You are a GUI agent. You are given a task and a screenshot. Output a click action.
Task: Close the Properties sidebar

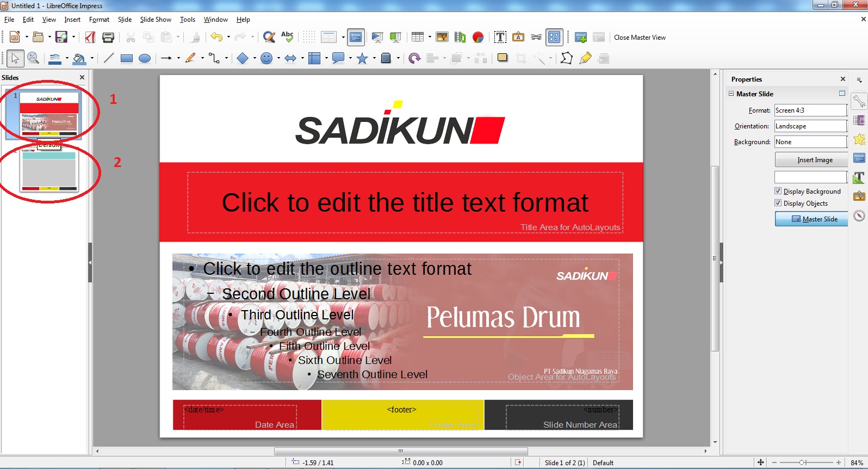click(843, 79)
